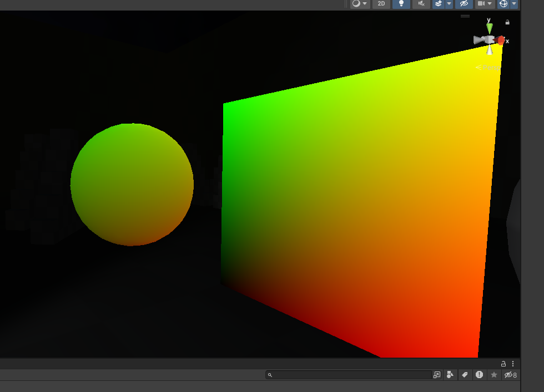
Task: Click the white bottom cone of orientation gizmo
Action: (x=490, y=50)
